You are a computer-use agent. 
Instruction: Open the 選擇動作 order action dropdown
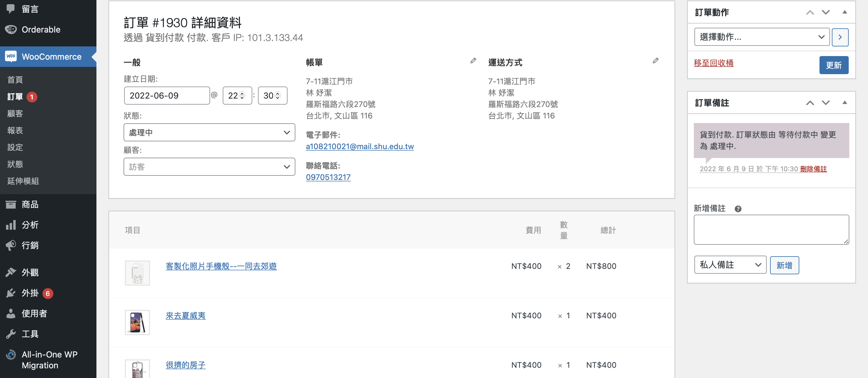coord(762,37)
